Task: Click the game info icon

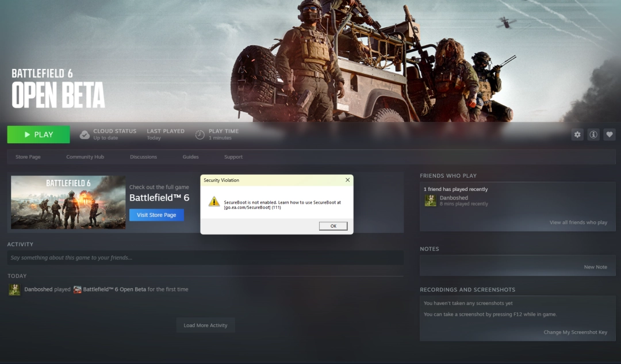Action: pos(593,135)
